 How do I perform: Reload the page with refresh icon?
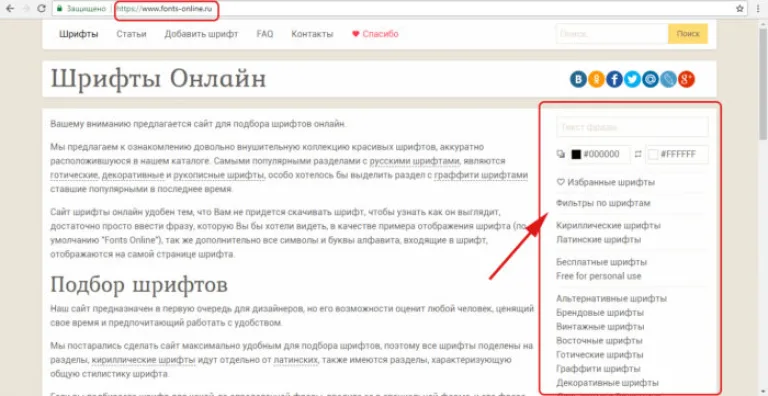point(42,8)
